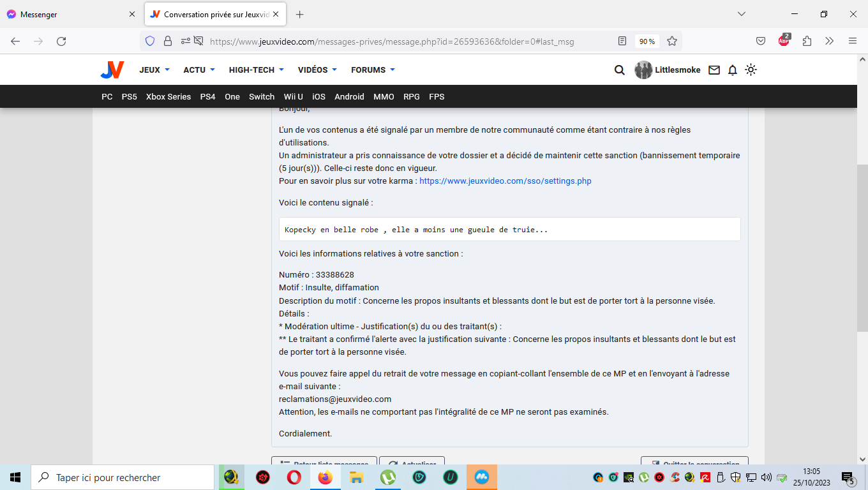Expand the JEUX dropdown menu
Image resolution: width=868 pixels, height=490 pixels.
point(154,70)
